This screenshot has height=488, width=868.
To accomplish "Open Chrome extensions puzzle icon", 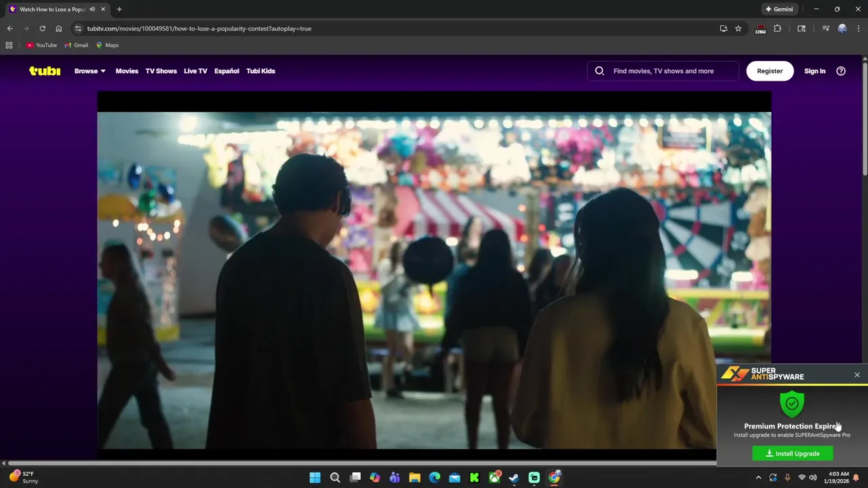I will 778,28.
